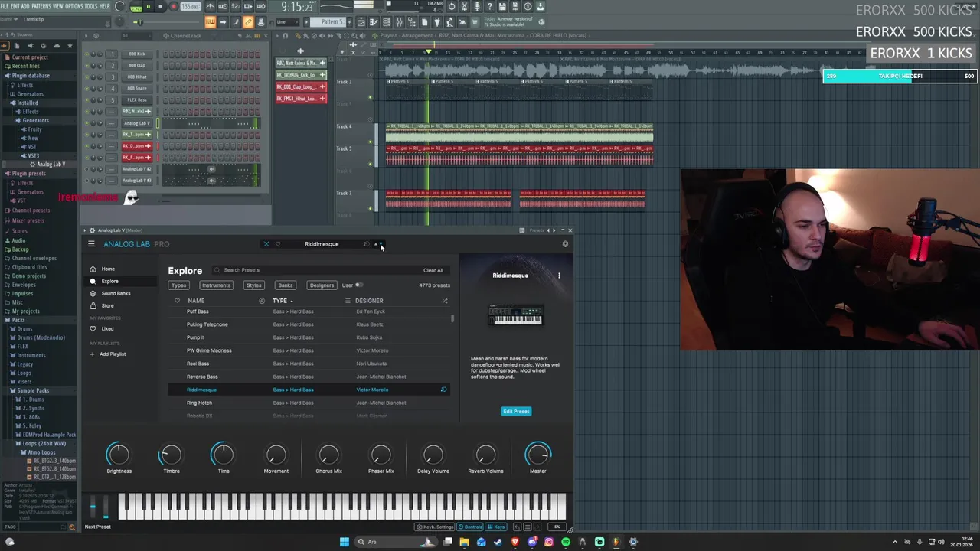
Task: Open Instagram from the taskbar
Action: tap(549, 542)
